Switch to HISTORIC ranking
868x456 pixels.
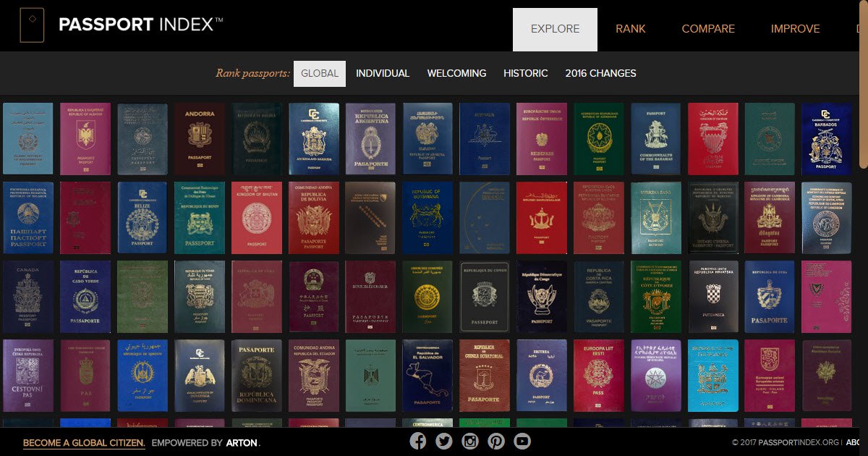(526, 74)
